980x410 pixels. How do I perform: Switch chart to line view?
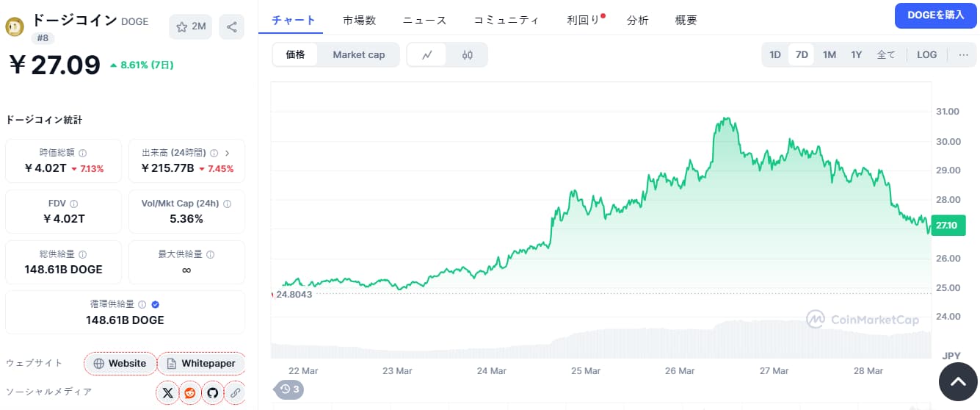click(427, 55)
